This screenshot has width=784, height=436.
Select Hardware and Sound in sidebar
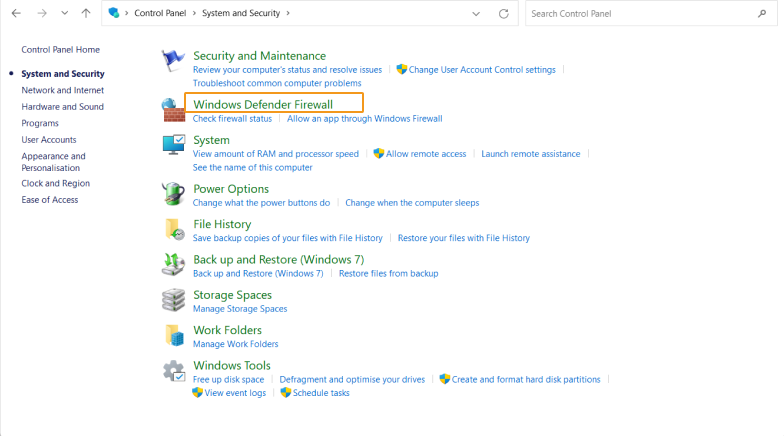62,107
